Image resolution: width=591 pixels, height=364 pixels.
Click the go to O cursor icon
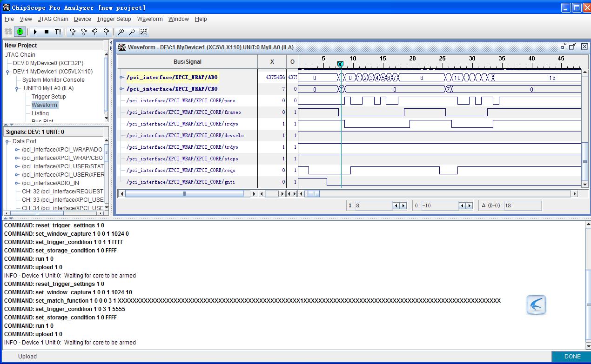pos(84,32)
